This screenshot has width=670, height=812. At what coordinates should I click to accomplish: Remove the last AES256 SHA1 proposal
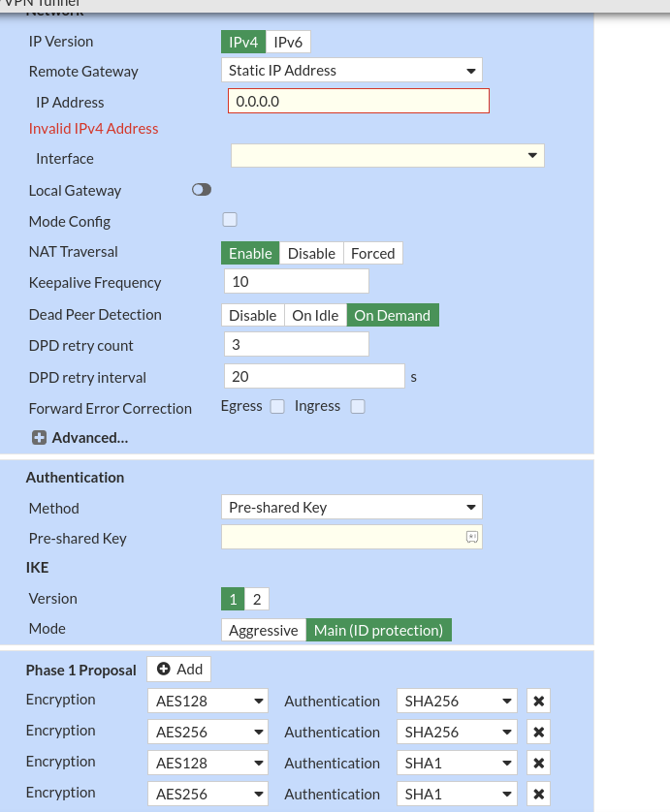coord(538,794)
